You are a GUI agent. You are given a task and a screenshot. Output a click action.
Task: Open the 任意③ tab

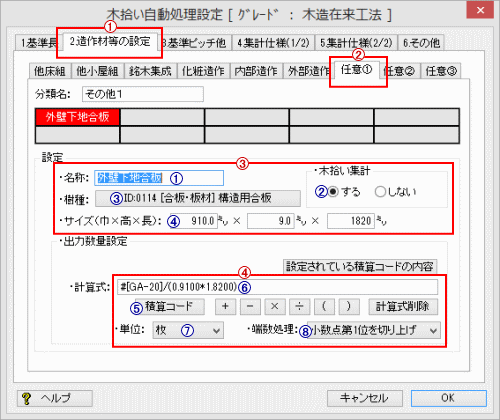point(441,71)
